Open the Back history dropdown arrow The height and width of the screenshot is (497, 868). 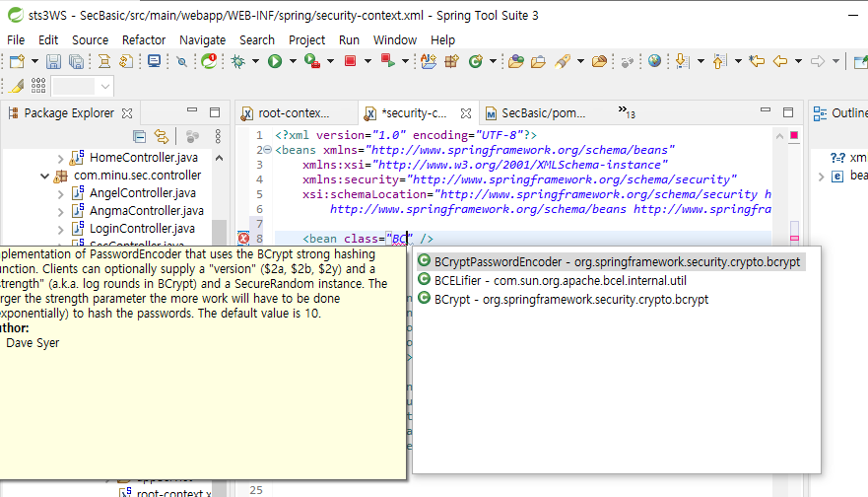(x=798, y=61)
